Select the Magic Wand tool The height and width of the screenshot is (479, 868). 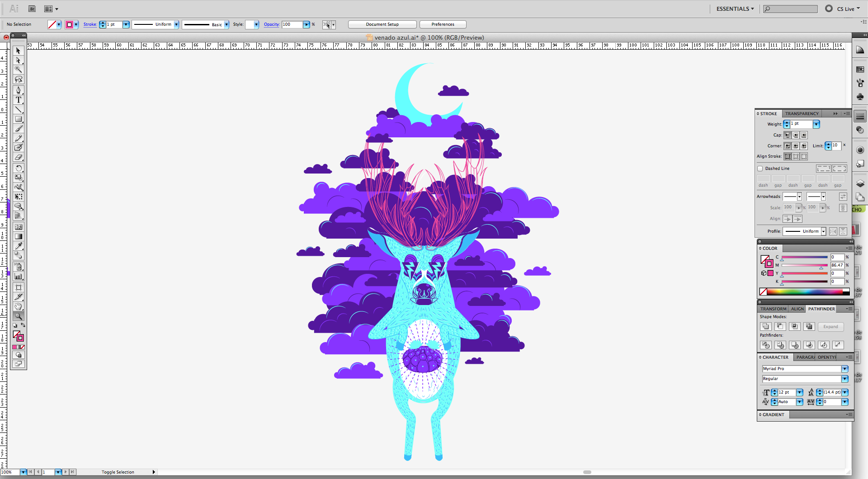point(18,70)
